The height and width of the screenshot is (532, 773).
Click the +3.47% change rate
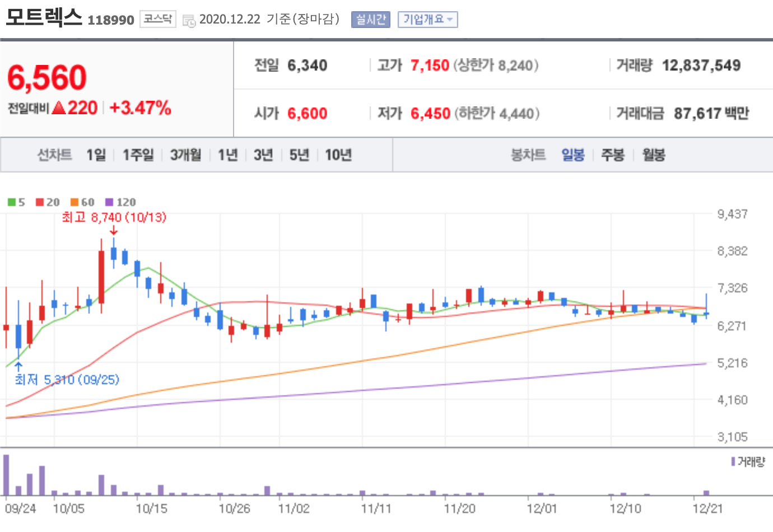tap(140, 108)
